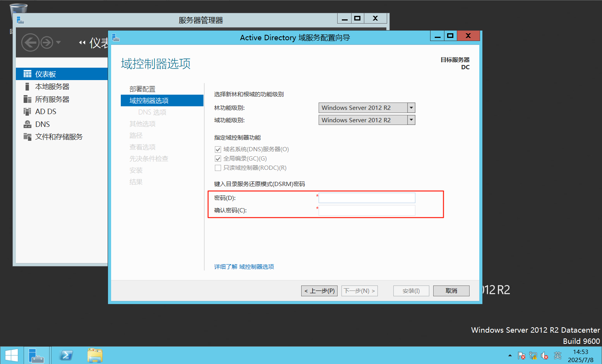Viewport: 602px width, 364px height.
Task: Click the Local Server icon in sidebar
Action: [27, 86]
